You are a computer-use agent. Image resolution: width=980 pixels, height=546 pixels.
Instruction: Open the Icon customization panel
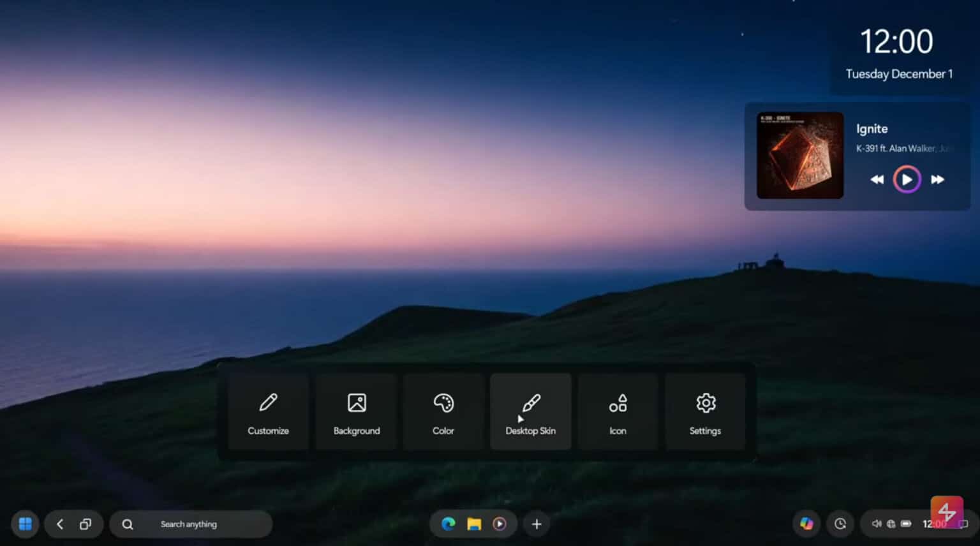point(618,403)
